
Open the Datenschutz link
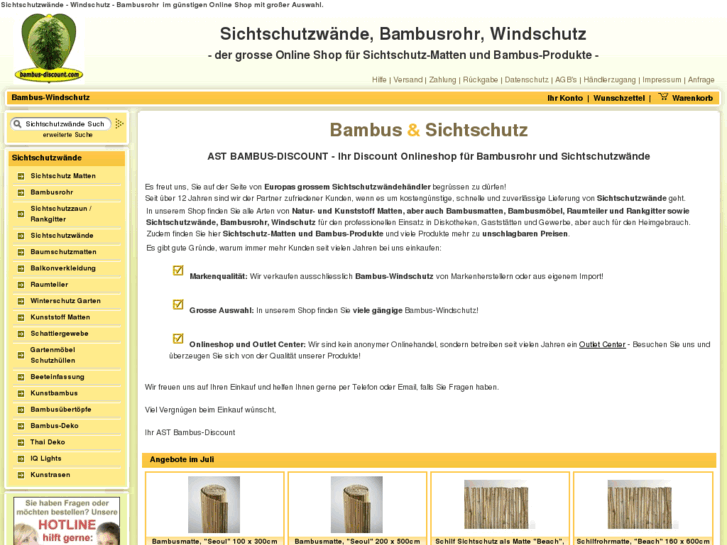tap(526, 80)
